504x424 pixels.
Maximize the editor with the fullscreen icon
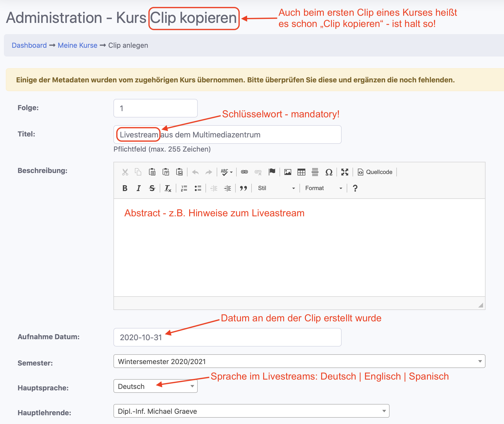(345, 172)
